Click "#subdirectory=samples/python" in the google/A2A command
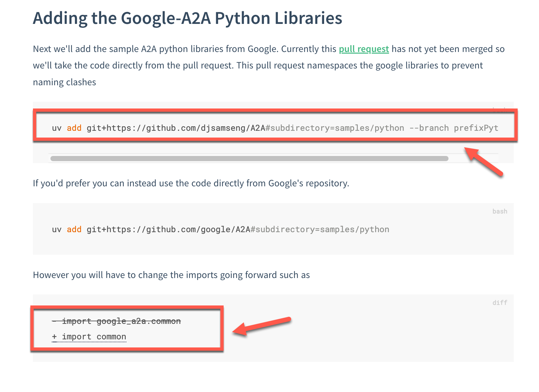This screenshot has height=392, width=539. tap(320, 230)
